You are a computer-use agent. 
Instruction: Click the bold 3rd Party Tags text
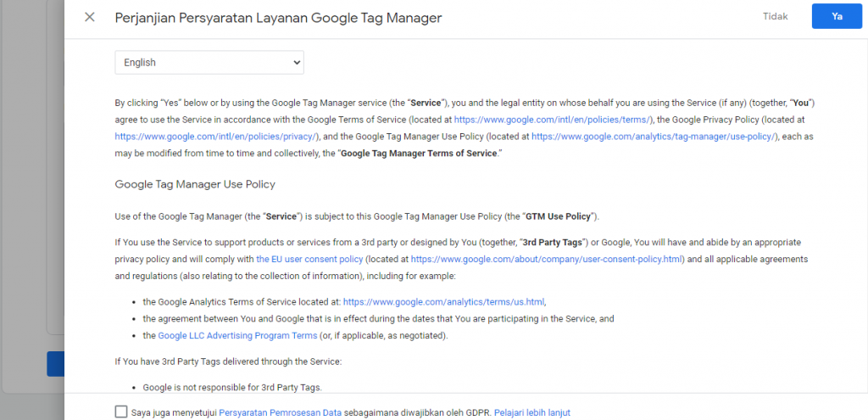coord(554,242)
